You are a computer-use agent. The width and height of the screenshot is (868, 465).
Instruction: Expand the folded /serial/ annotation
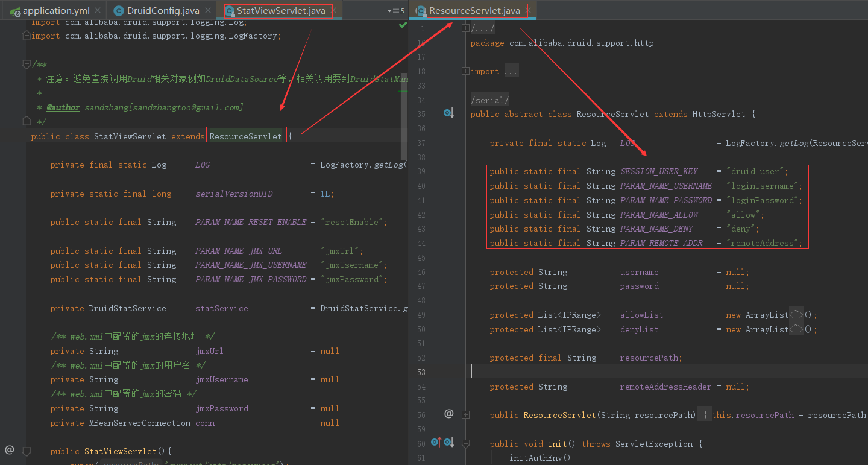click(490, 100)
